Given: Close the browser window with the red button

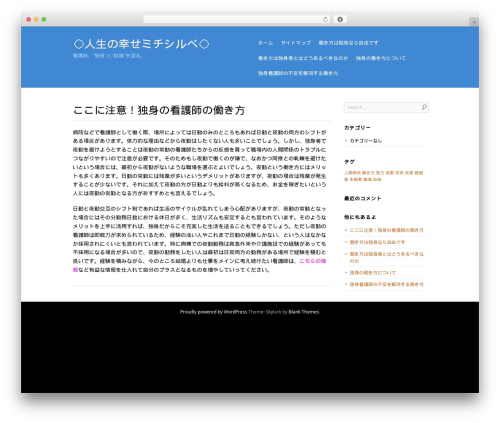Looking at the screenshot, I should pyautogui.click(x=29, y=19).
